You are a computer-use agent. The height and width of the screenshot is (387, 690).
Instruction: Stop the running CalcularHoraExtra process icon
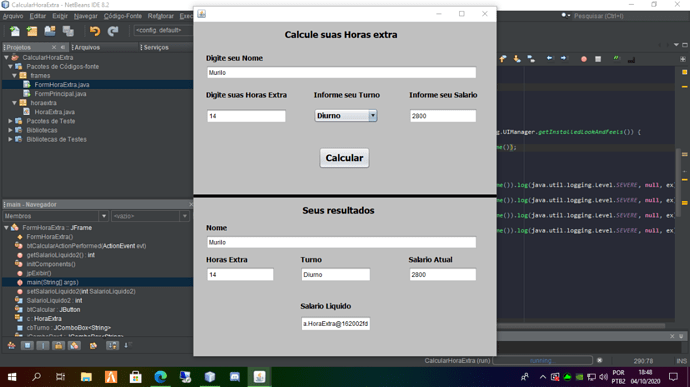(x=599, y=360)
